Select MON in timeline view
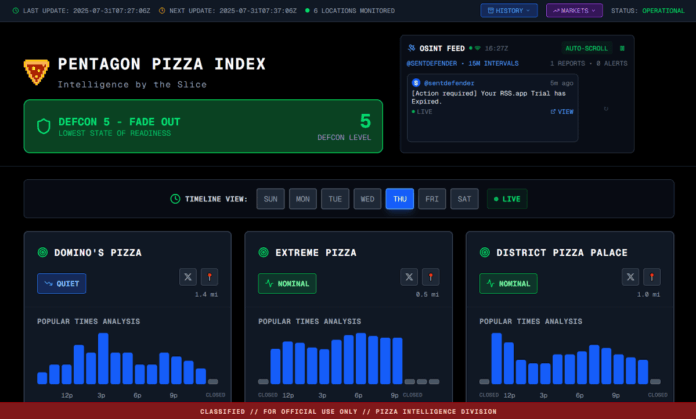Screen dimensions: 696x419 (x=303, y=199)
